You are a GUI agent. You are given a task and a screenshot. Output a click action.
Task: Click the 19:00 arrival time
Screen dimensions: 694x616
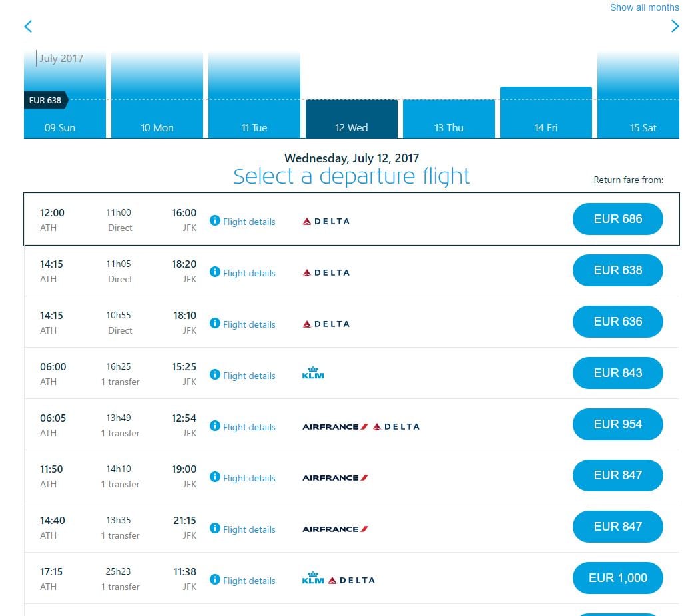[184, 469]
